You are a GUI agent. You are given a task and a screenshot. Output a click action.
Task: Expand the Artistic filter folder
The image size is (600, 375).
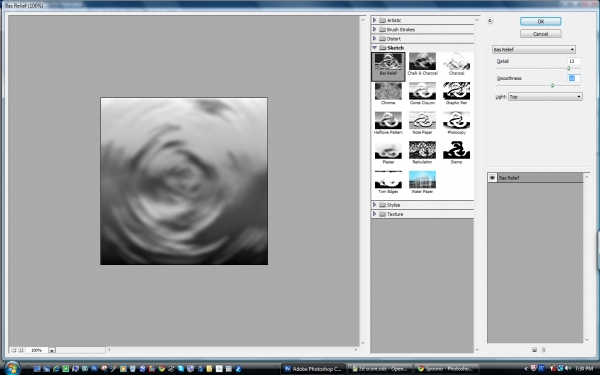(375, 20)
